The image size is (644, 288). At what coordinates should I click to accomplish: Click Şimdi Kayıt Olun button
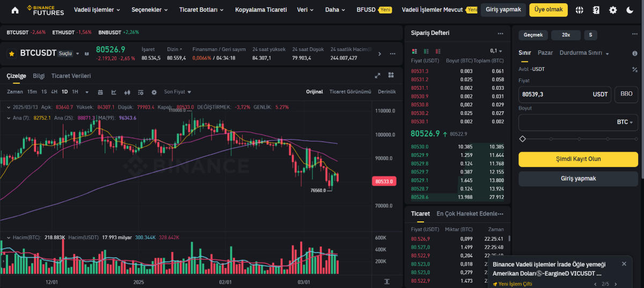(578, 159)
